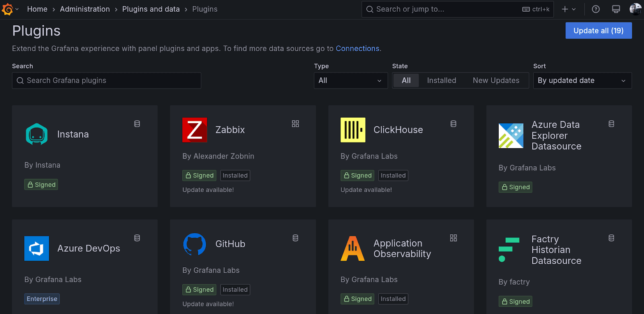The image size is (644, 314).
Task: Click the Instana robot logo
Action: tap(37, 134)
